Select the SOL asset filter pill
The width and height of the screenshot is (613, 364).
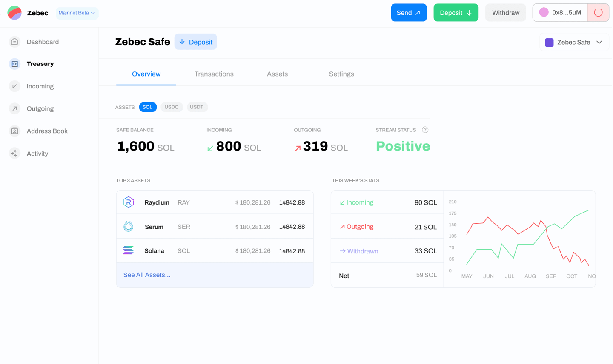(148, 107)
